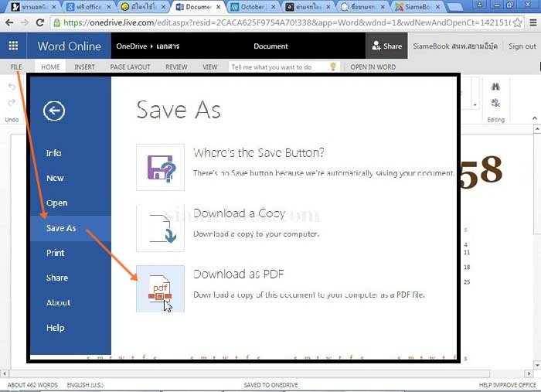Click the Share person icon button
The width and height of the screenshot is (541, 392).
386,46
